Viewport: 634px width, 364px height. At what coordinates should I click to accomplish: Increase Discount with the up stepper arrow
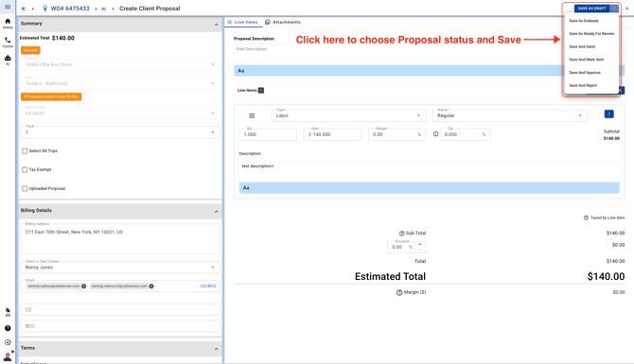pos(420,244)
